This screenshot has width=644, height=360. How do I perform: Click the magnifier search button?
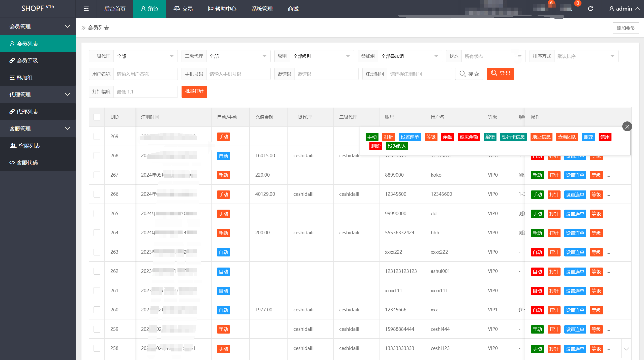[x=469, y=74]
